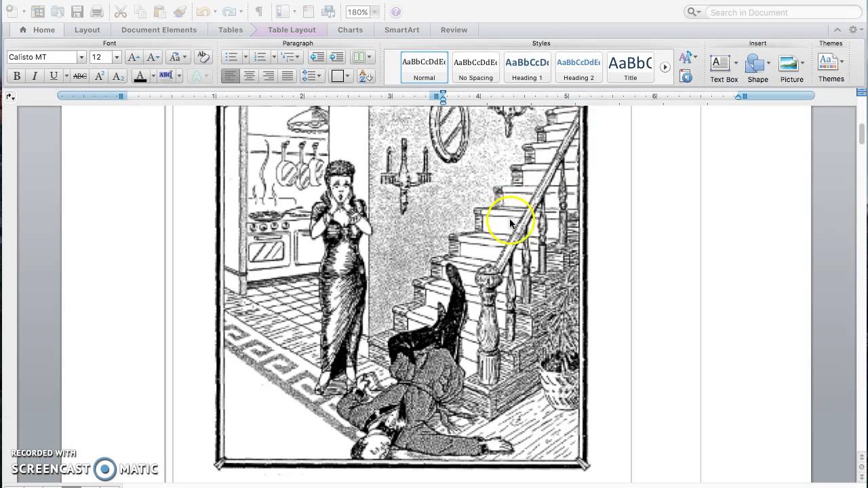Image resolution: width=868 pixels, height=488 pixels.
Task: Open the Document Elements tab
Action: tap(159, 30)
